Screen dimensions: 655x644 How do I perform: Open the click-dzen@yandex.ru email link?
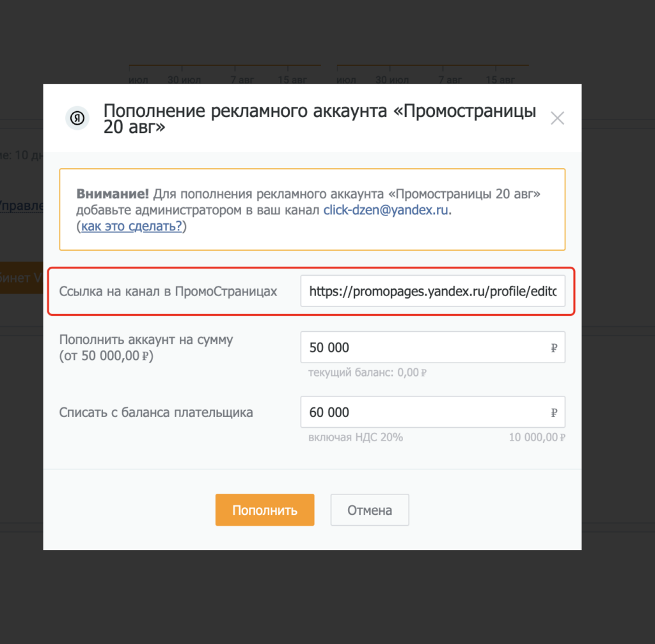386,210
